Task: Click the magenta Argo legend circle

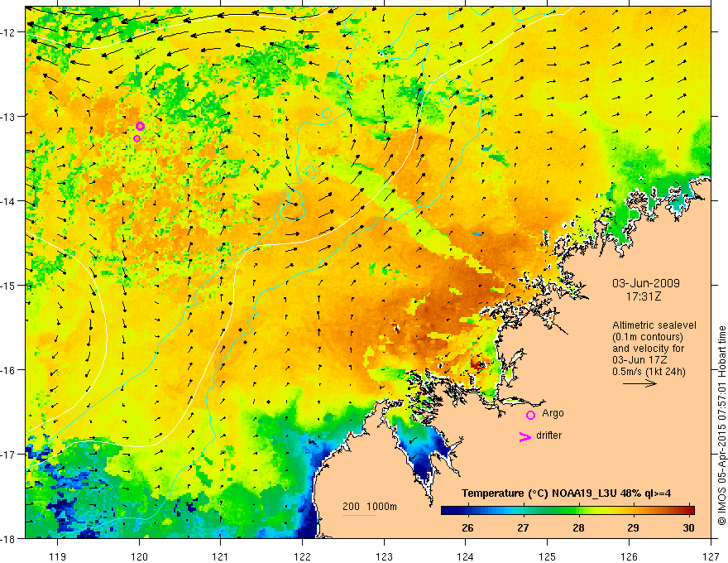Action: [530, 415]
